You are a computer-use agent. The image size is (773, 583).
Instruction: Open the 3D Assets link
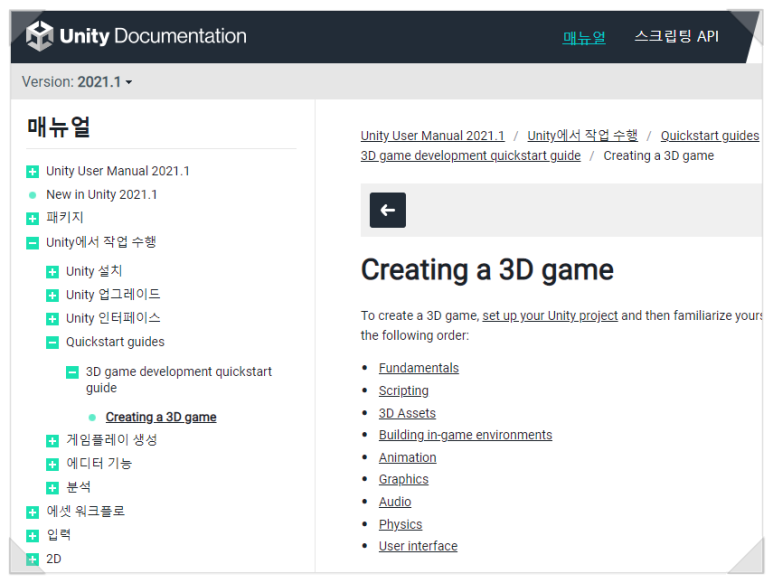[407, 413]
